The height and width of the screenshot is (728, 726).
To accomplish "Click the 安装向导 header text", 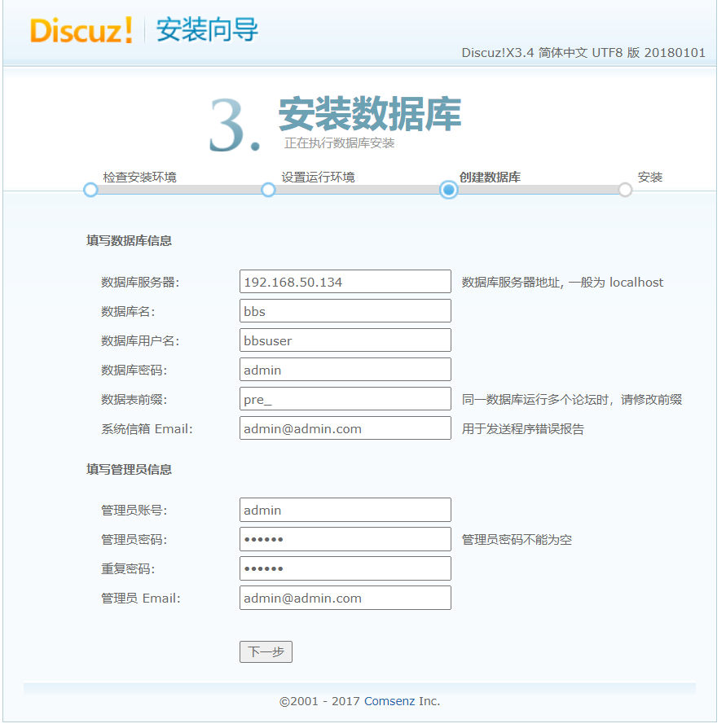I will 207,29.
